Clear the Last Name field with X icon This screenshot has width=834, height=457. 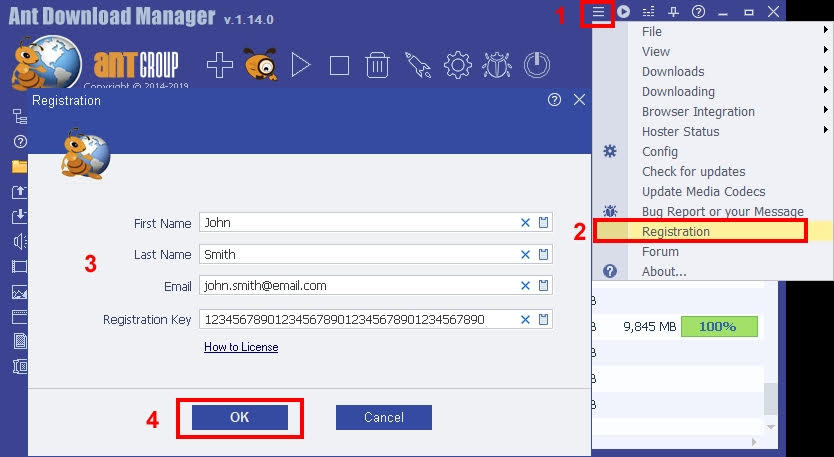click(526, 255)
